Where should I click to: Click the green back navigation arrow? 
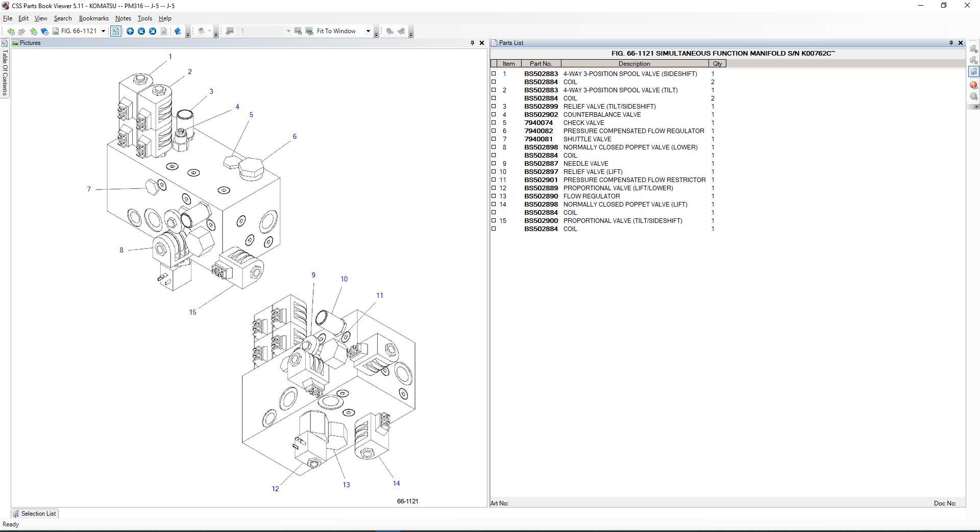(11, 31)
